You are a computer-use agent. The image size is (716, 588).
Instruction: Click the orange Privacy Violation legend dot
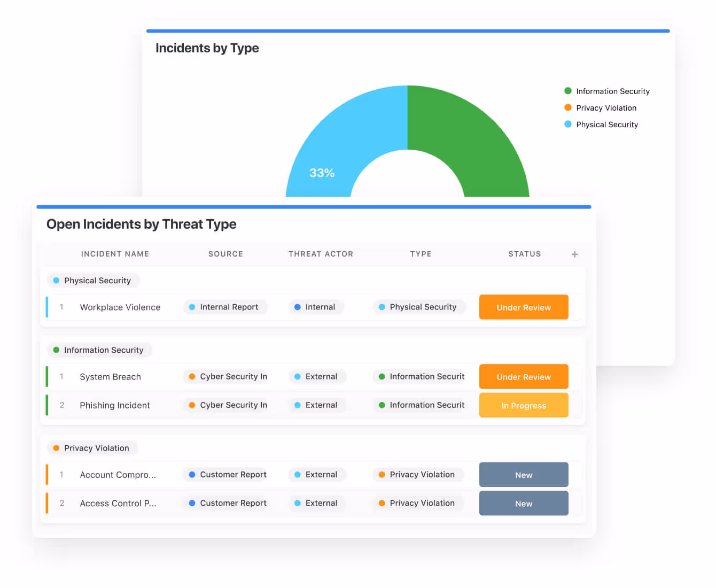coord(568,107)
